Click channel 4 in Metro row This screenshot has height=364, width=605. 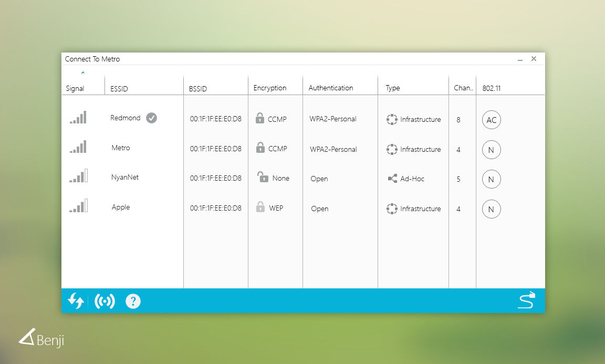pyautogui.click(x=458, y=150)
